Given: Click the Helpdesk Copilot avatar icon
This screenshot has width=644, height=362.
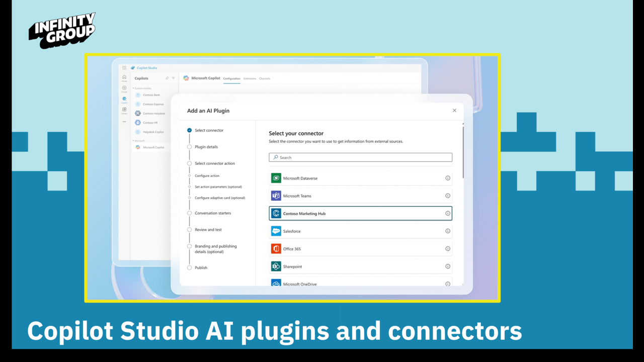Looking at the screenshot, I should tap(138, 132).
